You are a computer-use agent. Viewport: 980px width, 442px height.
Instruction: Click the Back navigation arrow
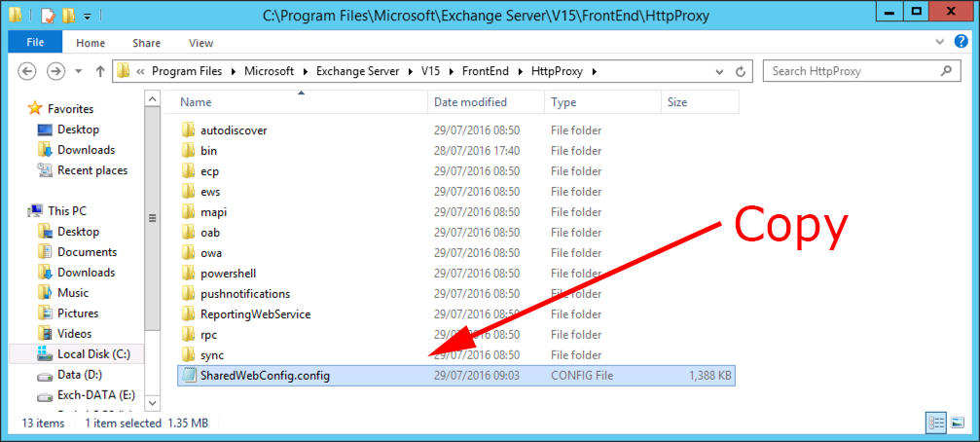(x=27, y=71)
